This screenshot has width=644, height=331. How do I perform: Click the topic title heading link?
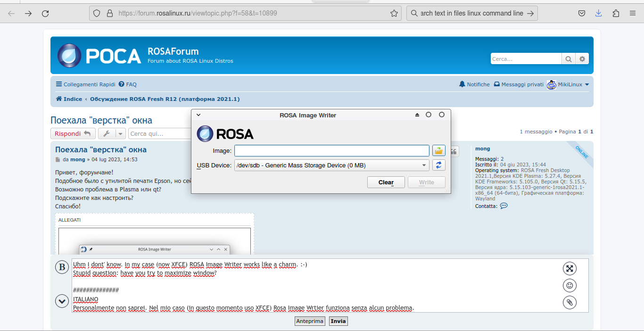101,120
